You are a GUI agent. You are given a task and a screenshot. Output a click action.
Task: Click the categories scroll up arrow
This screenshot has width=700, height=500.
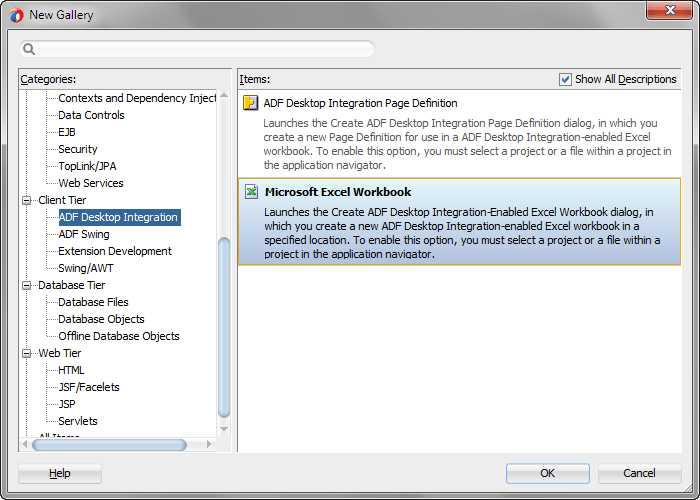coord(224,96)
